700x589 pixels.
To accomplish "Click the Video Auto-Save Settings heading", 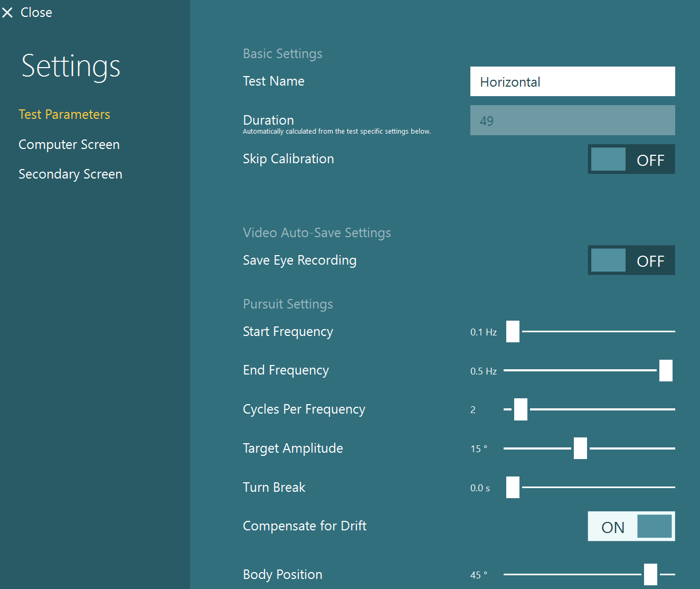I will (x=317, y=232).
